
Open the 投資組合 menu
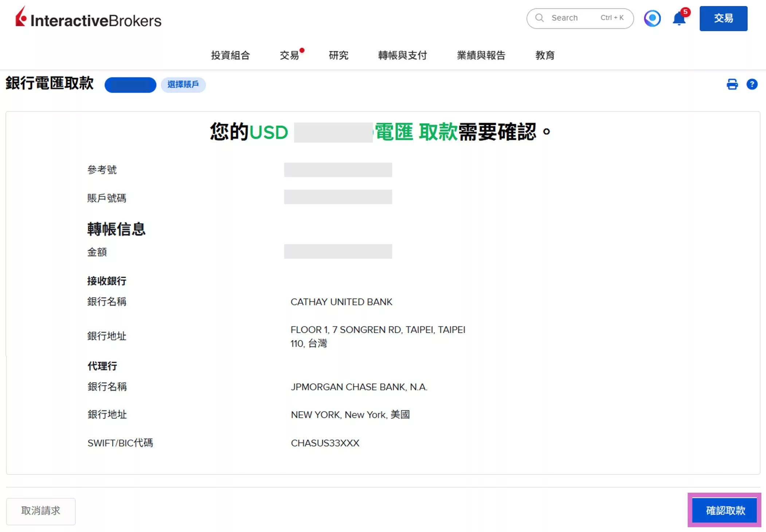230,55
